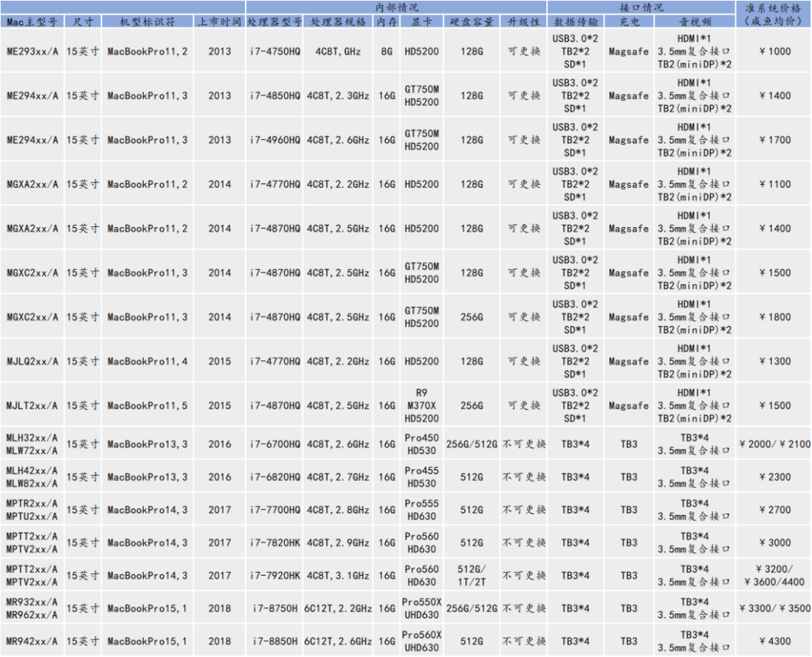812x657 pixels.
Task: Select the MLH42xx/A MLW82xx/A model cell
Action: (x=32, y=477)
